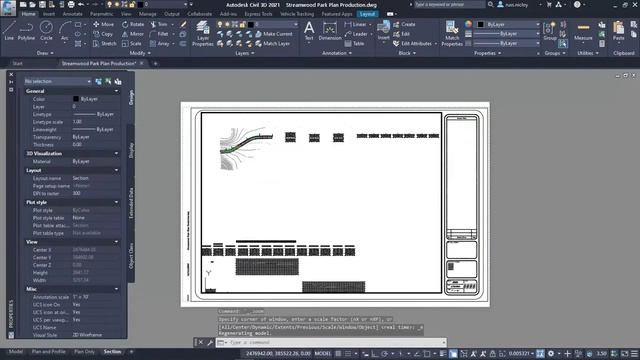Image resolution: width=640 pixels, height=360 pixels.
Task: Toggle MODEL space button in status bar
Action: pos(323,353)
